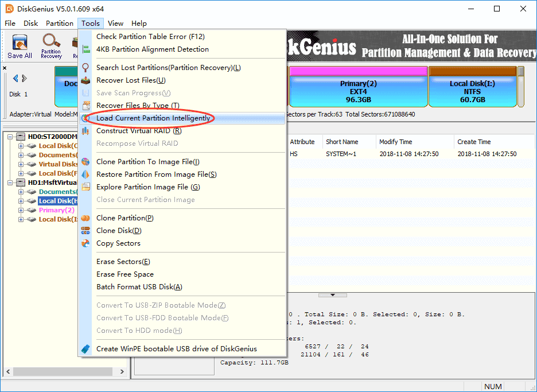The image size is (537, 392).
Task: Toggle the bottom info pane splitter arrow
Action: (x=333, y=295)
